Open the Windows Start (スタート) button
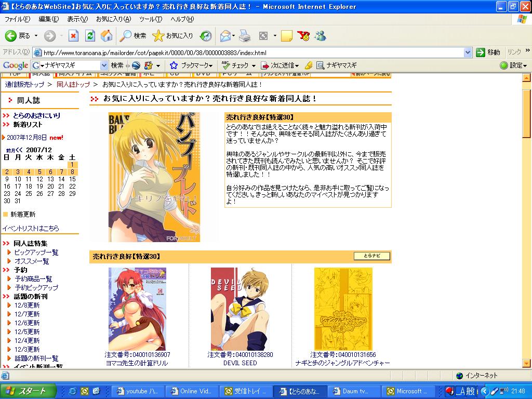Viewport: 532px width, 399px height. tap(28, 391)
